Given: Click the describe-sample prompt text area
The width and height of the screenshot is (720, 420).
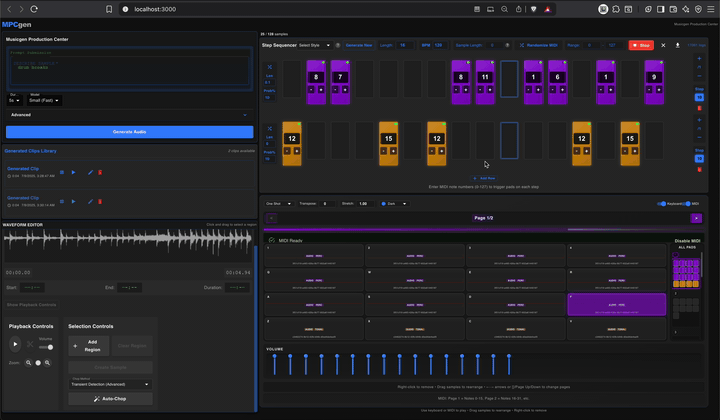Looking at the screenshot, I should point(129,70).
